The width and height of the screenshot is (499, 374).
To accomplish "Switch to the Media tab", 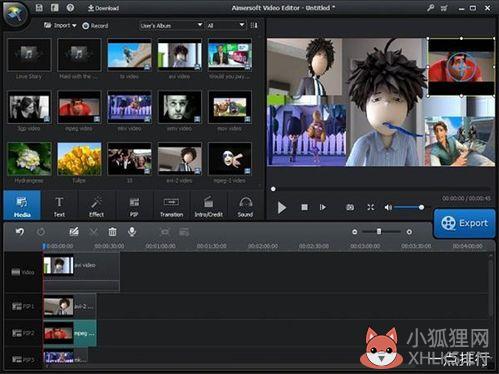I will point(22,205).
